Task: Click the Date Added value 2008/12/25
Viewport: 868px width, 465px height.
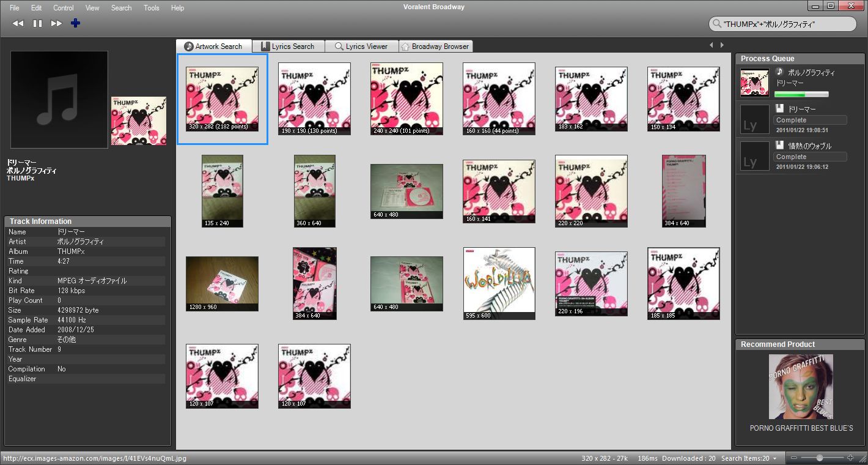Action: [76, 330]
